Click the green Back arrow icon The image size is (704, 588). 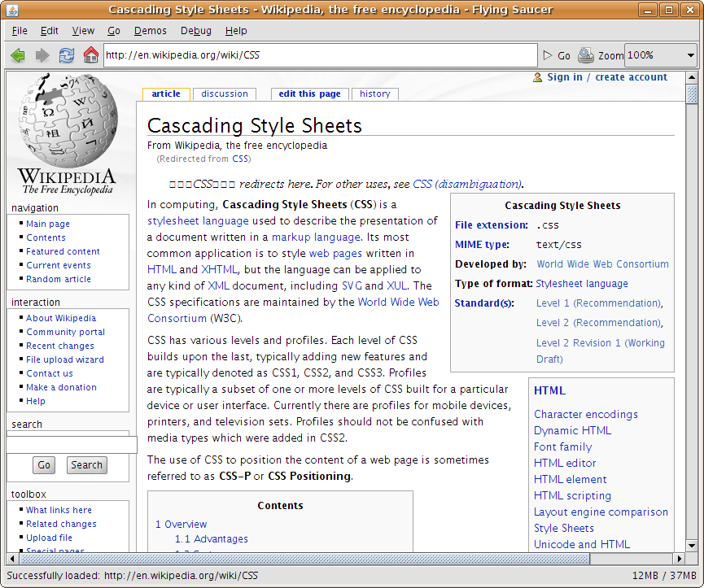click(18, 55)
